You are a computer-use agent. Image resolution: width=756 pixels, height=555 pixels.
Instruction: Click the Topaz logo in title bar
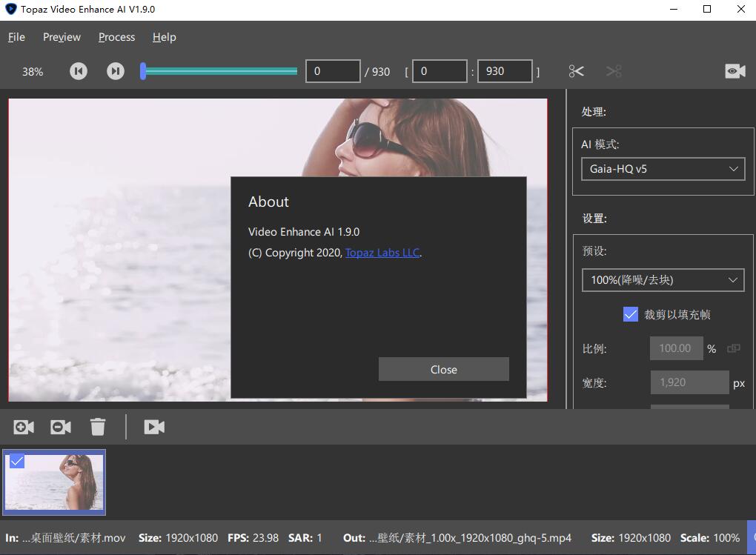click(10, 9)
